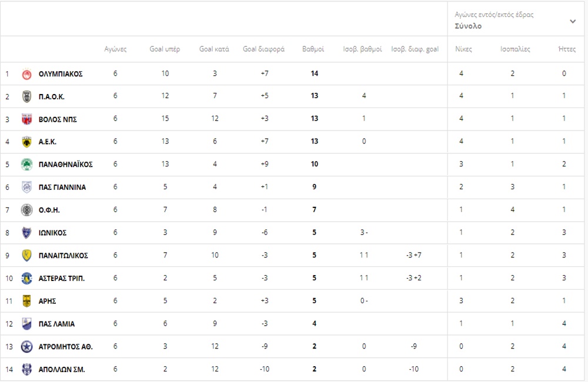Click Panathinaikos goal difference '+9'
The height and width of the screenshot is (382, 588).
click(x=265, y=164)
